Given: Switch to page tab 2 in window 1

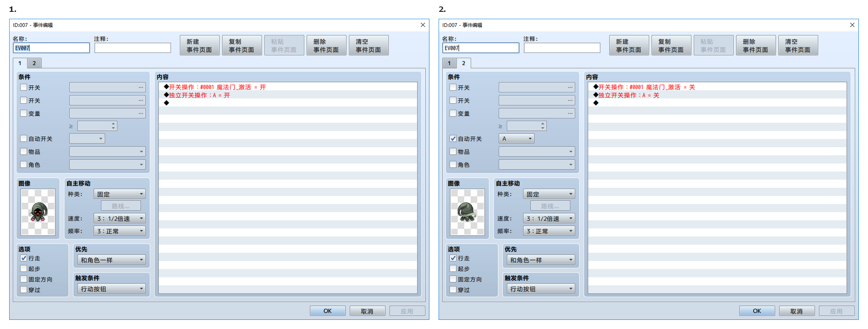Looking at the screenshot, I should (34, 63).
